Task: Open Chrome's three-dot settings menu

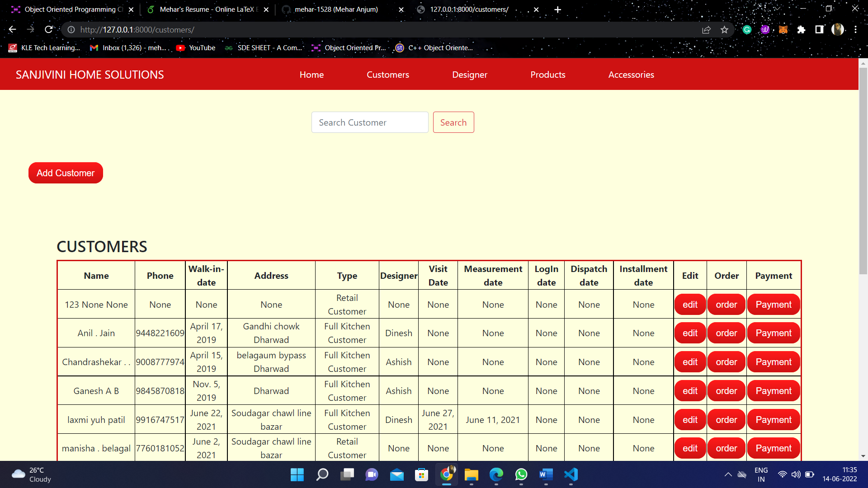Action: [857, 29]
